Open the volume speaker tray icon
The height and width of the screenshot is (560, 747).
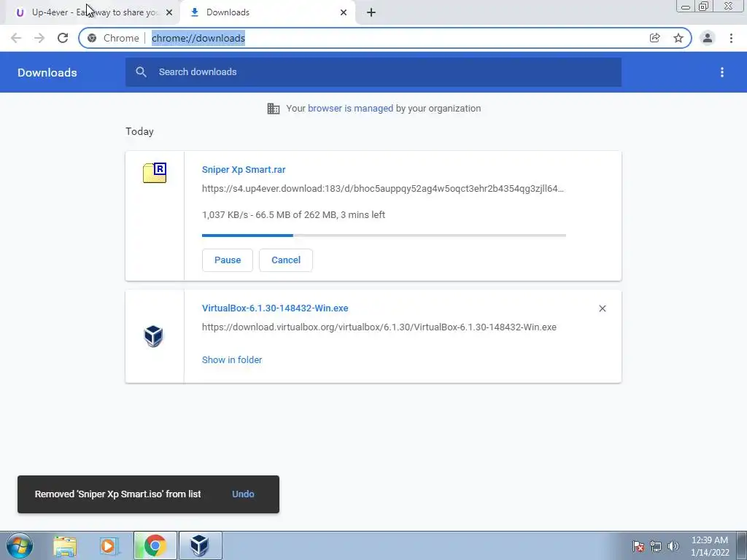(673, 546)
